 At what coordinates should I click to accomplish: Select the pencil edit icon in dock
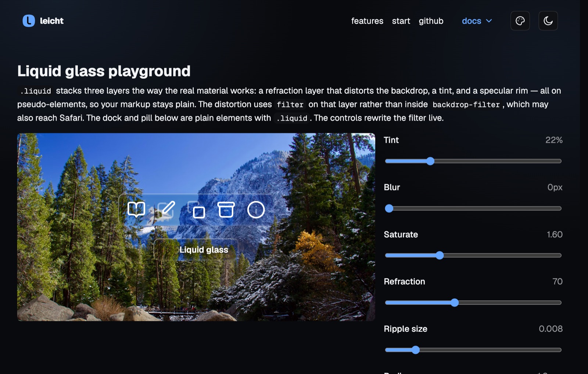point(166,210)
